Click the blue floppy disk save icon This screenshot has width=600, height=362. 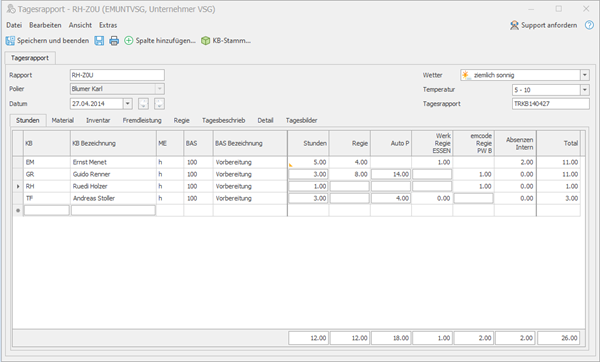99,41
